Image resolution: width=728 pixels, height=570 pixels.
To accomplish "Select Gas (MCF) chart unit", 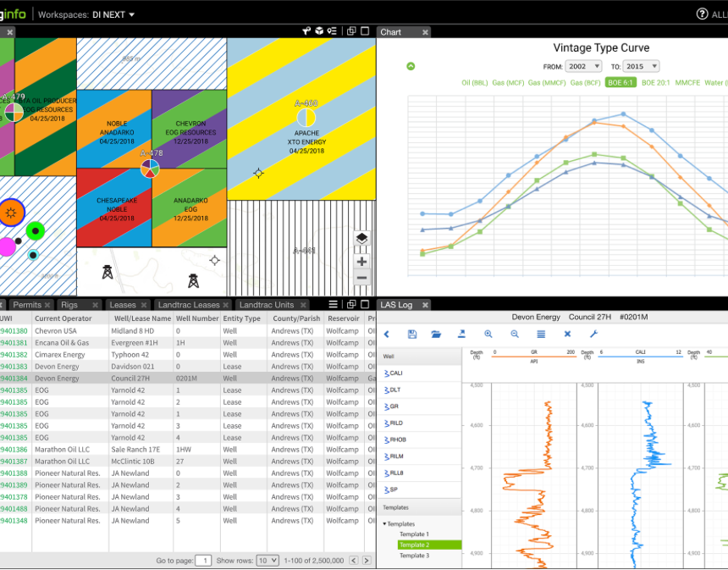I will [508, 83].
